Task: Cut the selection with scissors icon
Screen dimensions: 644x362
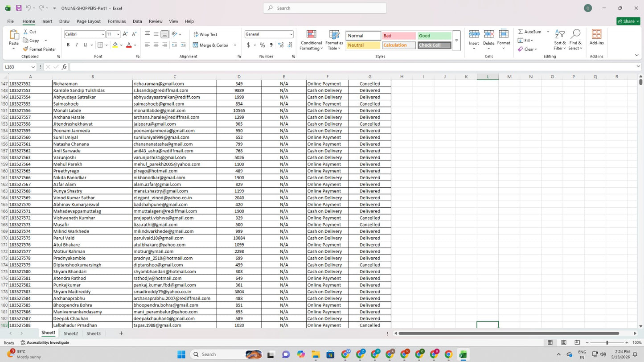Action: (x=26, y=32)
